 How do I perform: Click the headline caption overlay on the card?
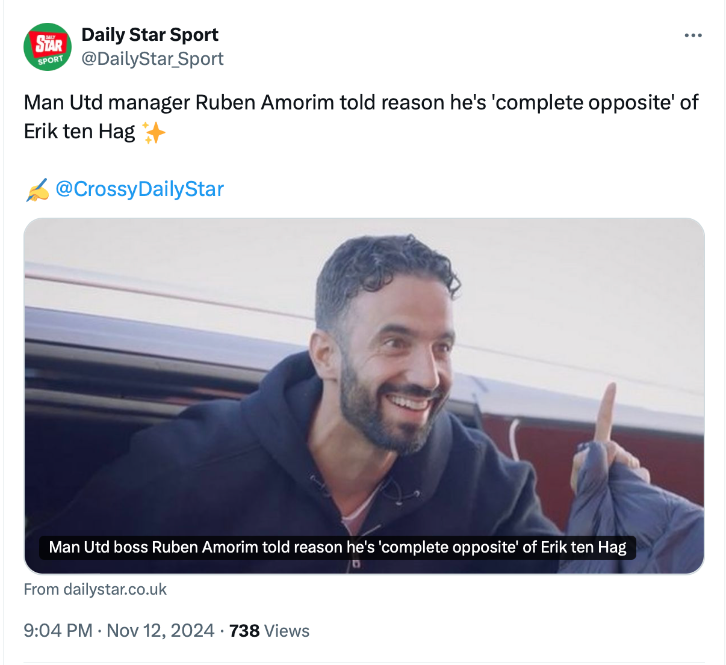[337, 548]
